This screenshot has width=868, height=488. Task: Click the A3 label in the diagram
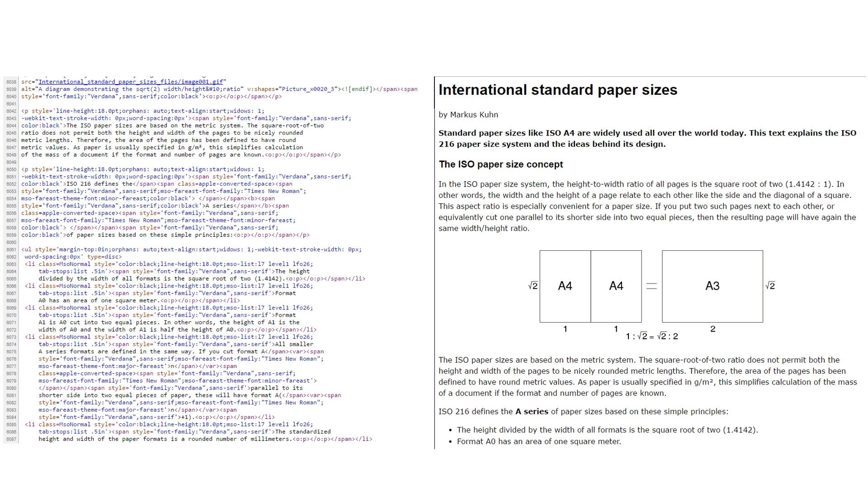tap(712, 286)
